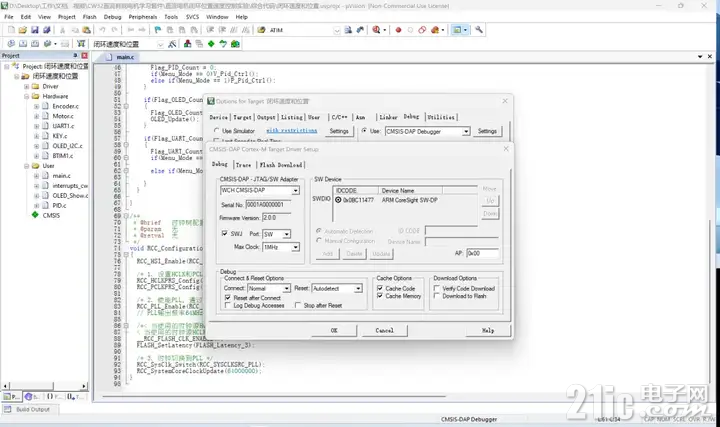Select the 0x0BC11477 SW device row
This screenshot has width=720, height=427.
(x=406, y=200)
